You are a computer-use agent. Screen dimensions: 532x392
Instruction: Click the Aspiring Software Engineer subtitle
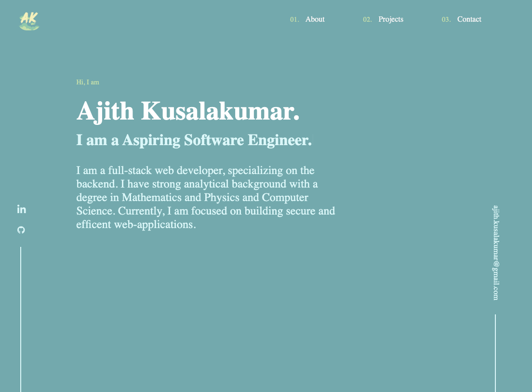pos(194,140)
